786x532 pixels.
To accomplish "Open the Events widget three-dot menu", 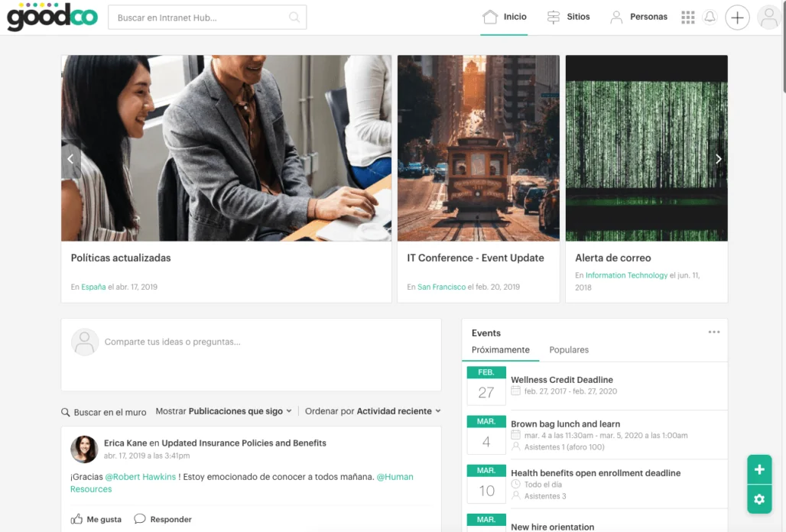I will (x=714, y=332).
